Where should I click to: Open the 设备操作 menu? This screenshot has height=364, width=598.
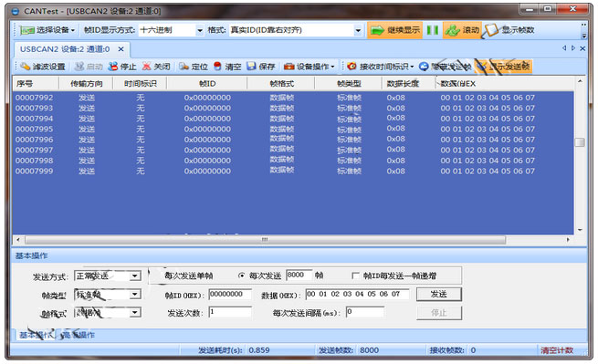pos(309,67)
